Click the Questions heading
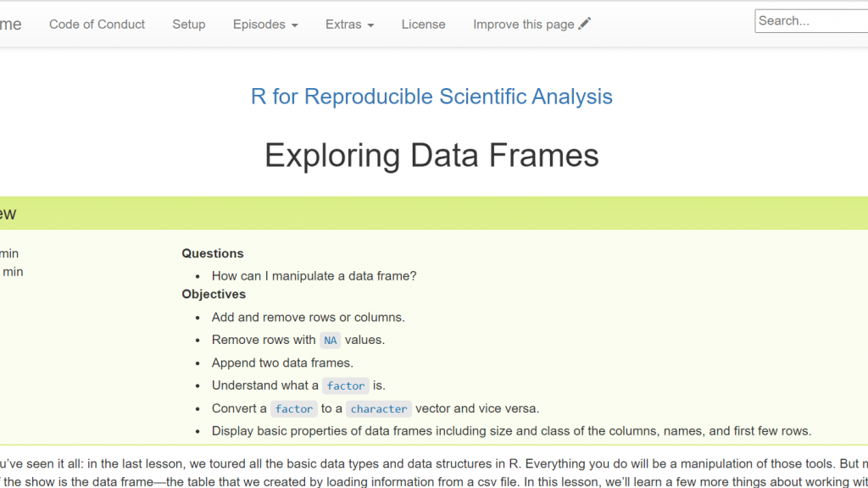 (x=213, y=253)
